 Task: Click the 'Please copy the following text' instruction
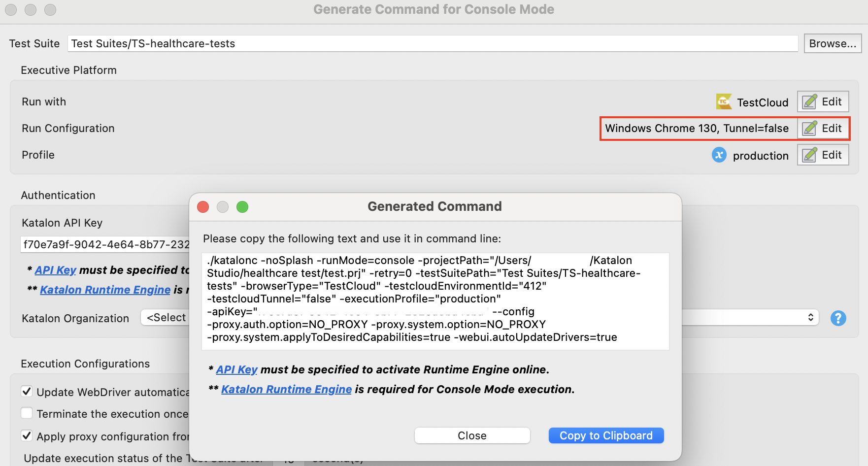coord(352,238)
